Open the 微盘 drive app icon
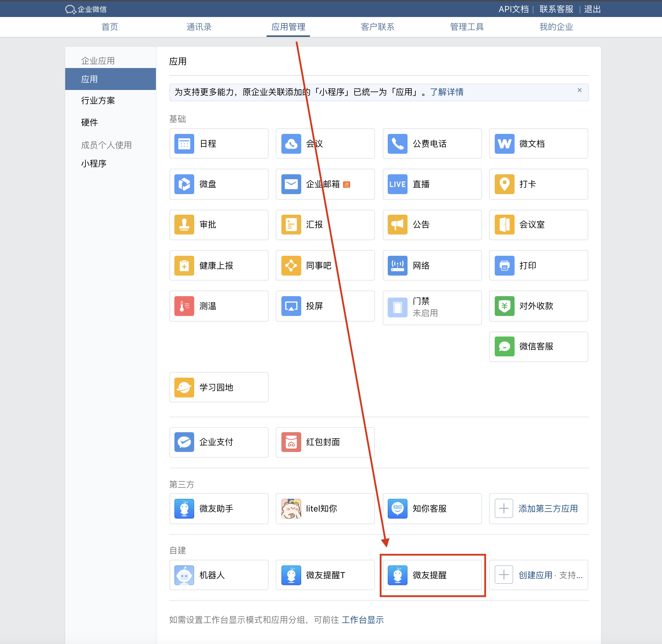 (x=184, y=184)
